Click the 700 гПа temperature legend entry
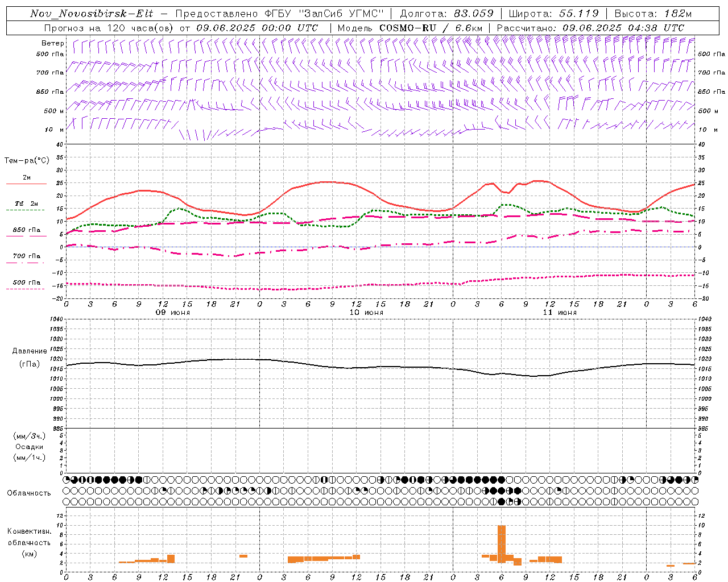The height and width of the screenshot is (582, 728). (27, 256)
